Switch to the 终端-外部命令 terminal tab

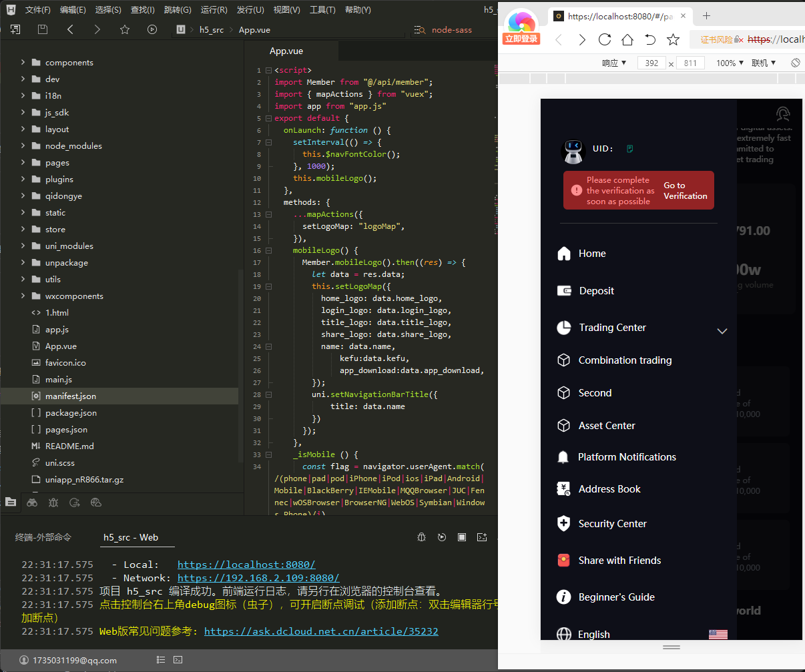point(43,537)
